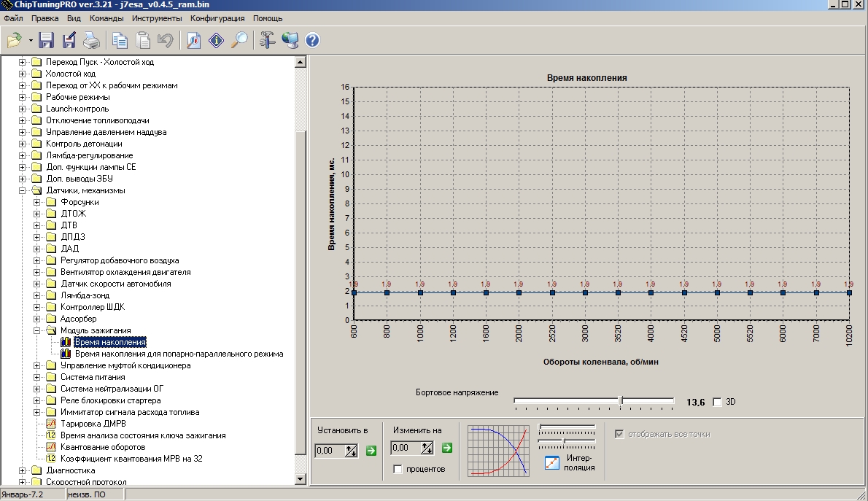Tick the процентов checkbox
The height and width of the screenshot is (501, 868).
pos(398,469)
